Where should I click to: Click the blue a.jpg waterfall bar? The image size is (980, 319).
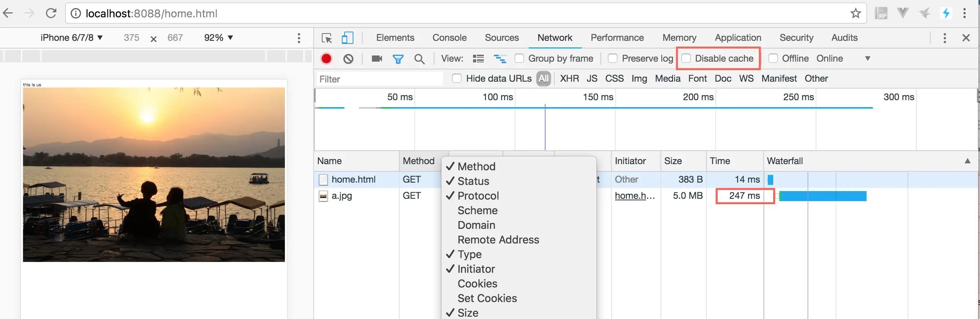pyautogui.click(x=823, y=196)
